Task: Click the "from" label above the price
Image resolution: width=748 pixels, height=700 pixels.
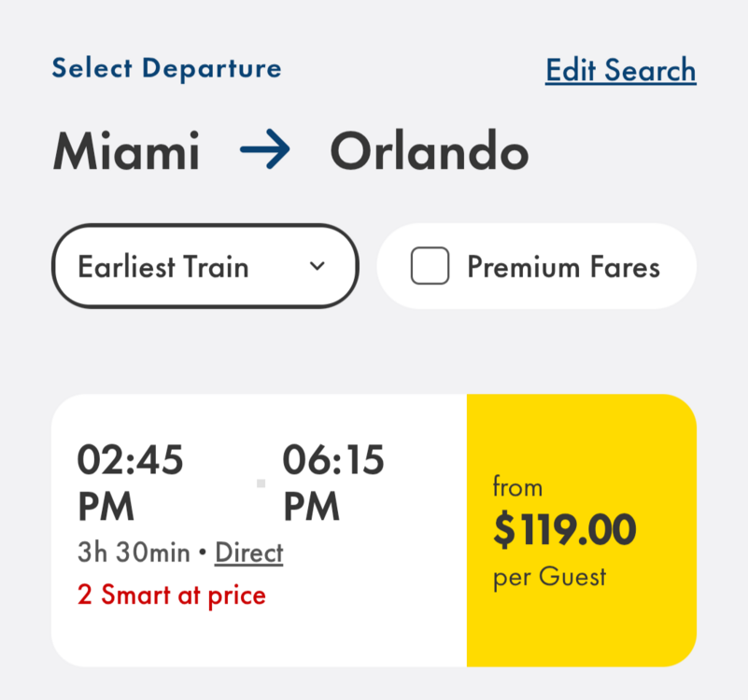Action: coord(517,487)
